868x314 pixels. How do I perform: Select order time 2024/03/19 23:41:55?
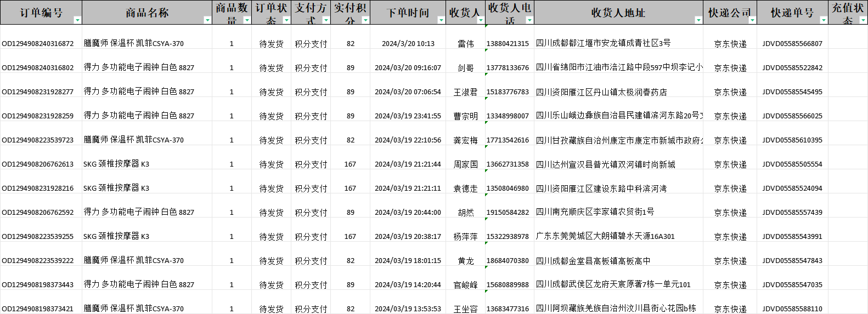(x=408, y=116)
